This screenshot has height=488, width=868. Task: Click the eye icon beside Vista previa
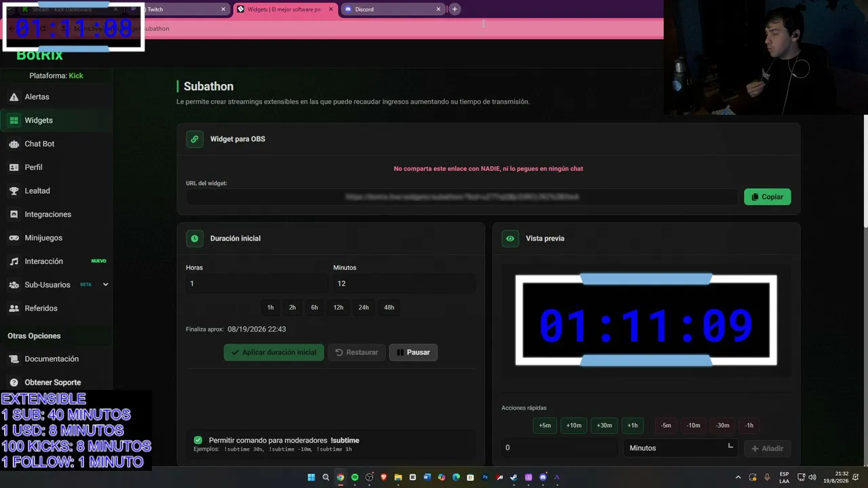510,239
